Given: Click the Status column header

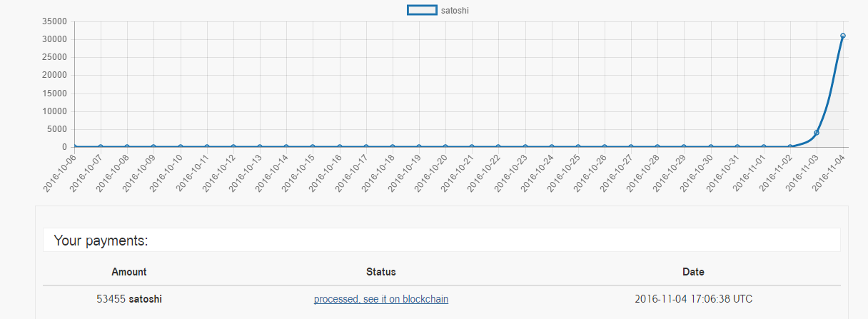Looking at the screenshot, I should click(381, 272).
